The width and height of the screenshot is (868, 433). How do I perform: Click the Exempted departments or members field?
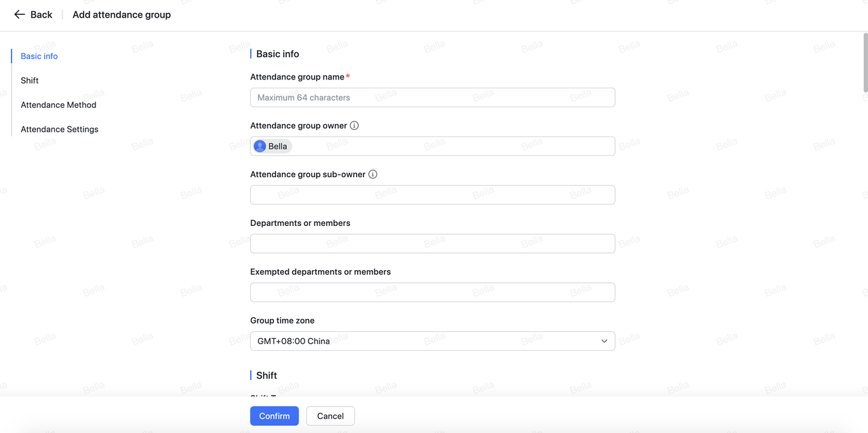pyautogui.click(x=433, y=293)
